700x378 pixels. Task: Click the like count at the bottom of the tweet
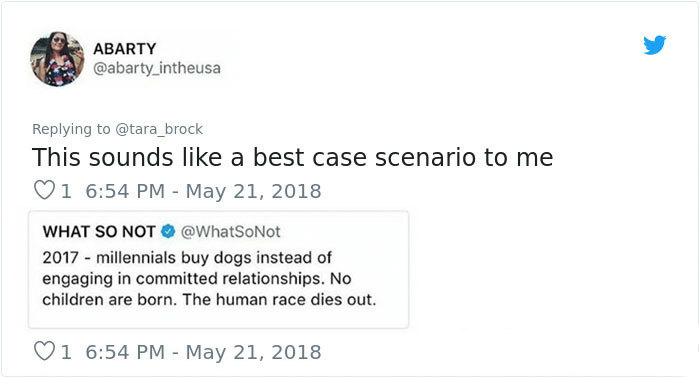(66, 352)
